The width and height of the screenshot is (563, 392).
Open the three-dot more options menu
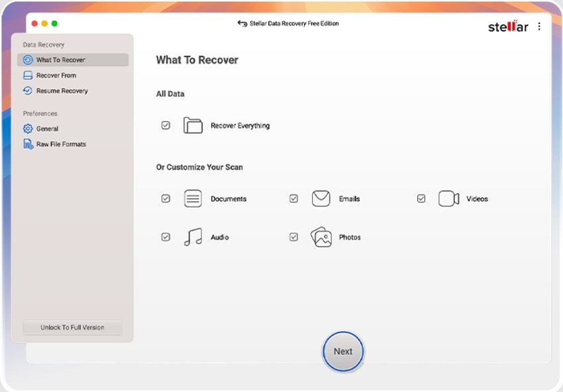click(539, 26)
